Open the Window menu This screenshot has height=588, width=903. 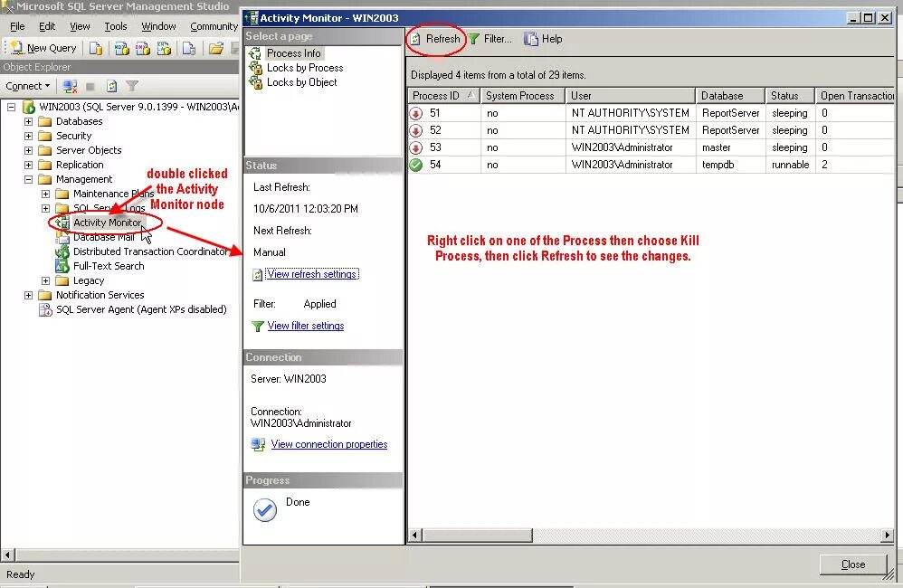[x=158, y=26]
